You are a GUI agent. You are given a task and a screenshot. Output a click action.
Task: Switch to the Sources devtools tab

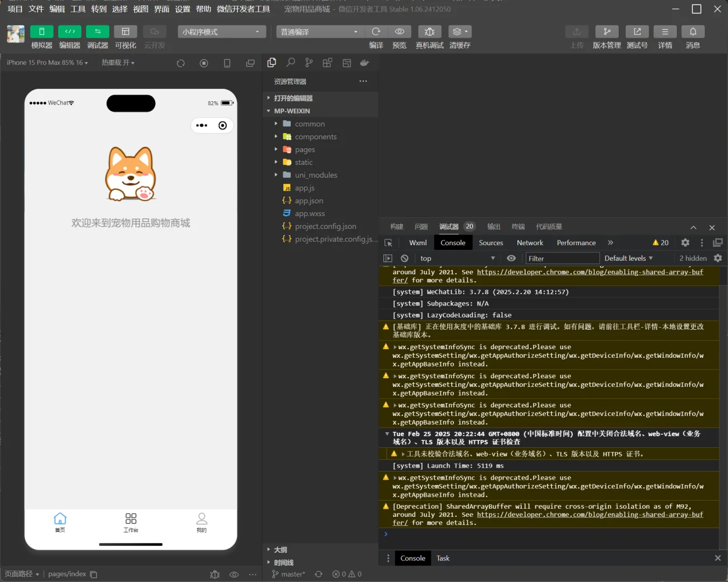[491, 243]
